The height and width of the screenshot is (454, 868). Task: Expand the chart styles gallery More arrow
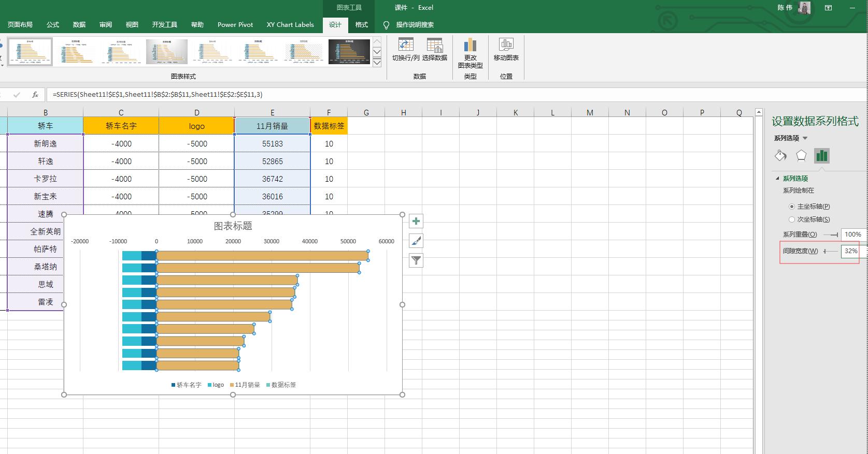click(377, 63)
